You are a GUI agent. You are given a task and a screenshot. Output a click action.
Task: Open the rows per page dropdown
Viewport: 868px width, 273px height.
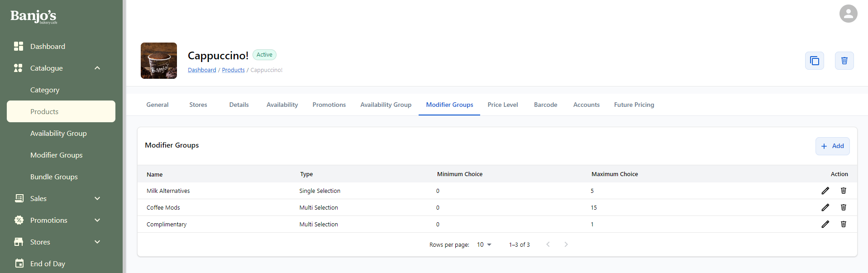click(484, 244)
